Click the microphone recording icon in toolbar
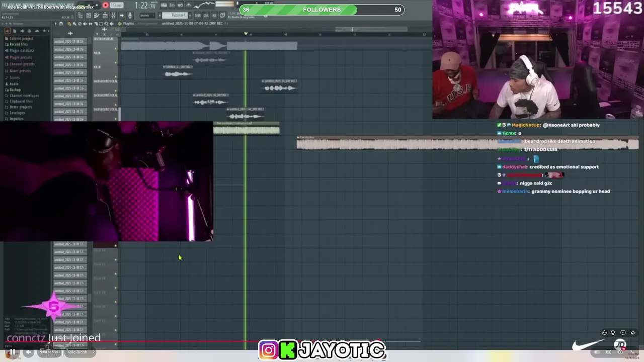This screenshot has height=362, width=644. [130, 15]
